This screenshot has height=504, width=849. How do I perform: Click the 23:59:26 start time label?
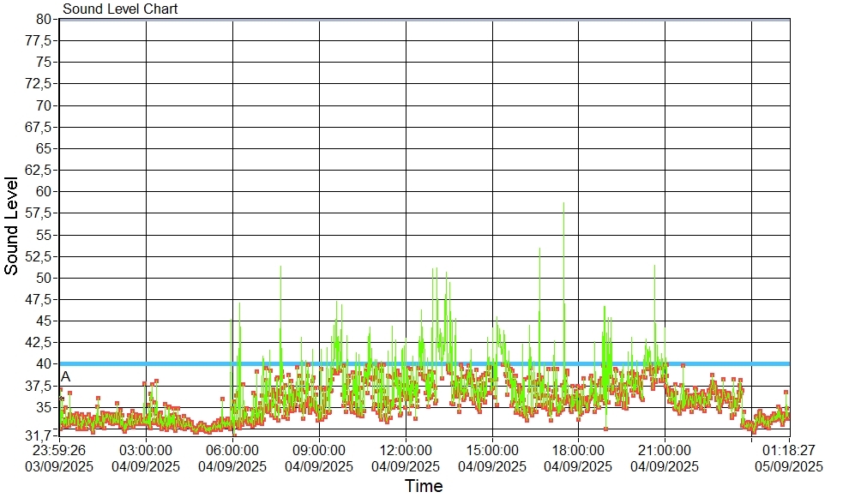click(59, 450)
